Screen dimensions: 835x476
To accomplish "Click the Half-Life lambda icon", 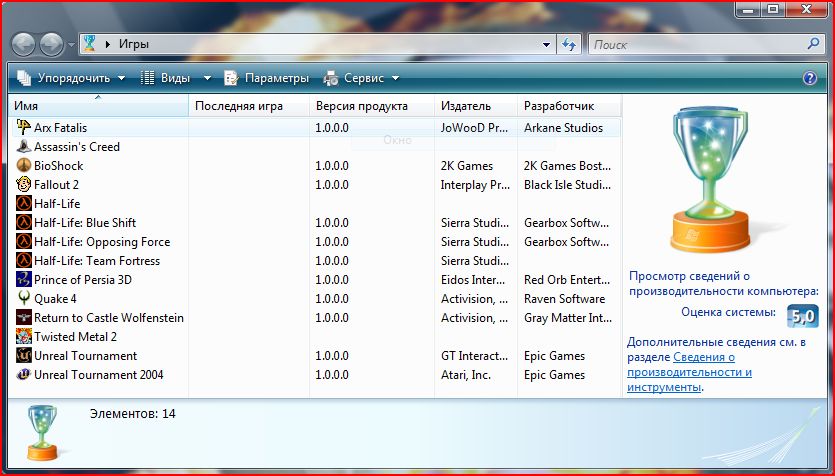I will click(x=23, y=203).
